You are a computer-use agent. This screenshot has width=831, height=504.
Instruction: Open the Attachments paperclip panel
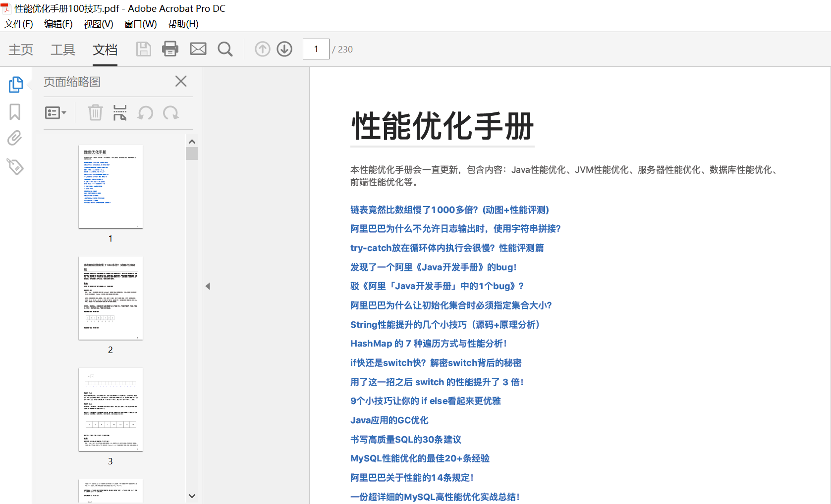[x=15, y=138]
